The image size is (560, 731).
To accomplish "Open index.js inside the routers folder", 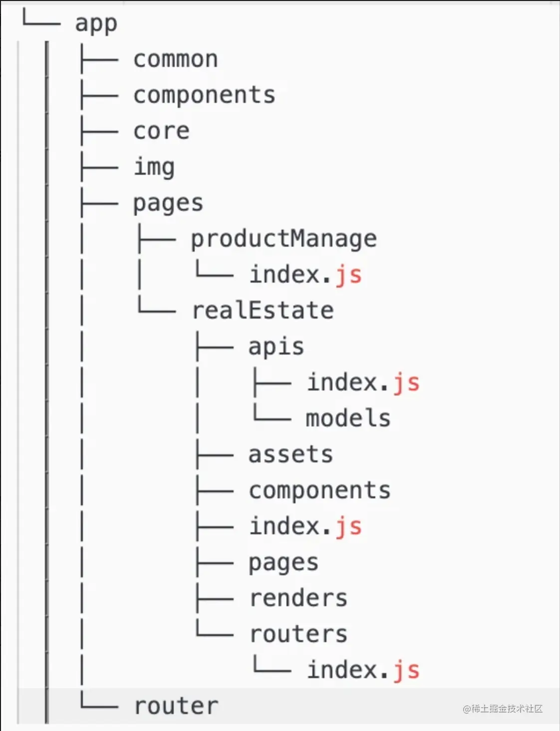I will tap(363, 671).
